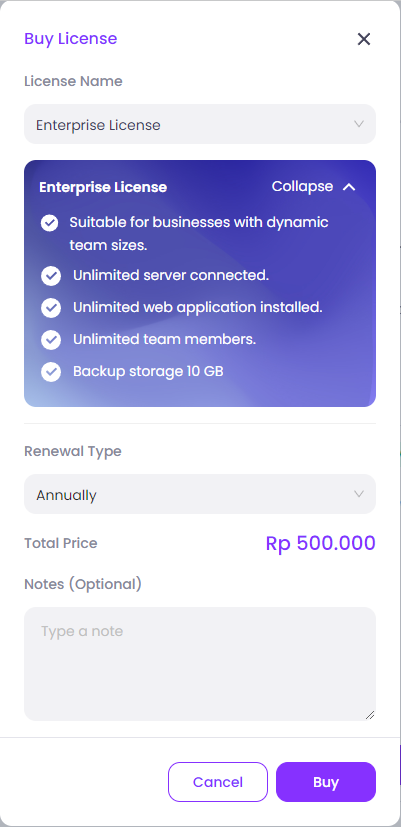The image size is (401, 827).
Task: Click the Renewal Type dropdown chevron
Action: point(359,494)
